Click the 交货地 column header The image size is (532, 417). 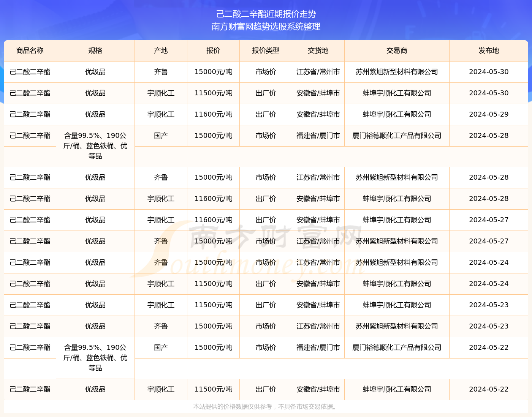pos(318,51)
